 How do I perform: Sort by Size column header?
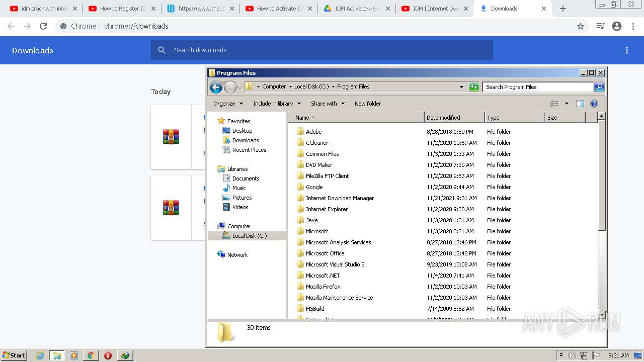565,118
